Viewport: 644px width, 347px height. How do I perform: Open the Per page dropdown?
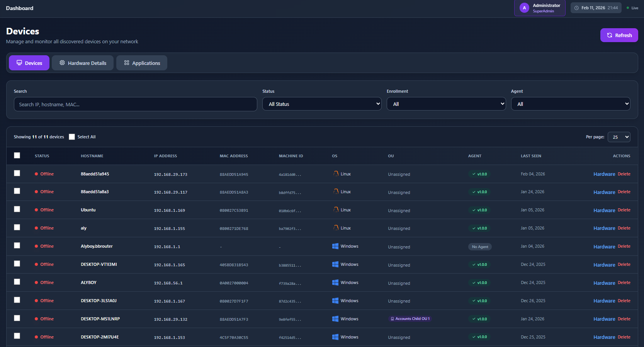[x=619, y=137]
